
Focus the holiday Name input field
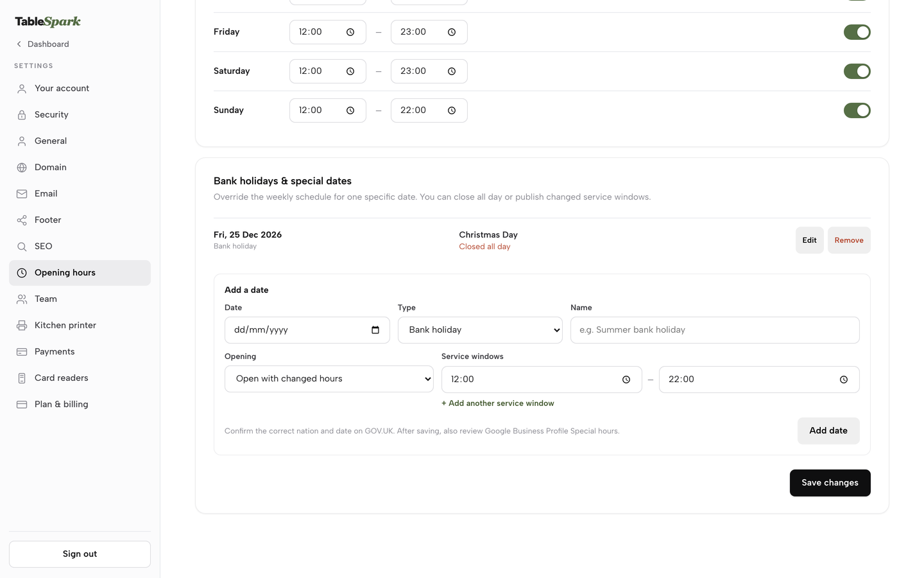[715, 330]
